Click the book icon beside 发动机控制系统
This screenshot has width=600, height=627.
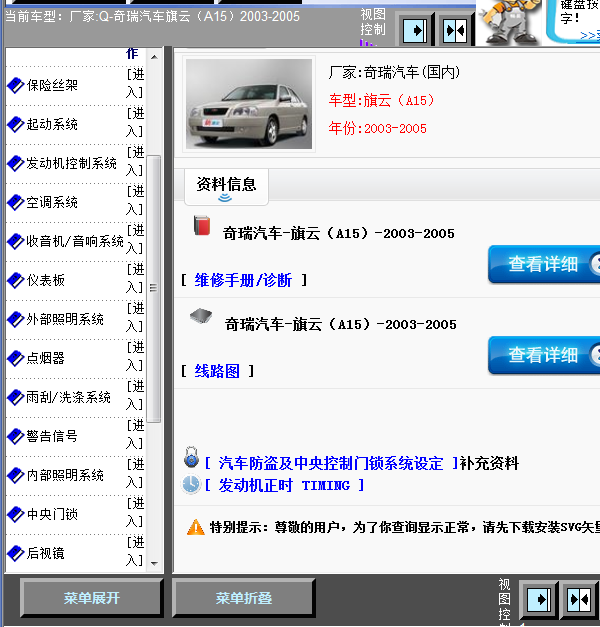16,163
